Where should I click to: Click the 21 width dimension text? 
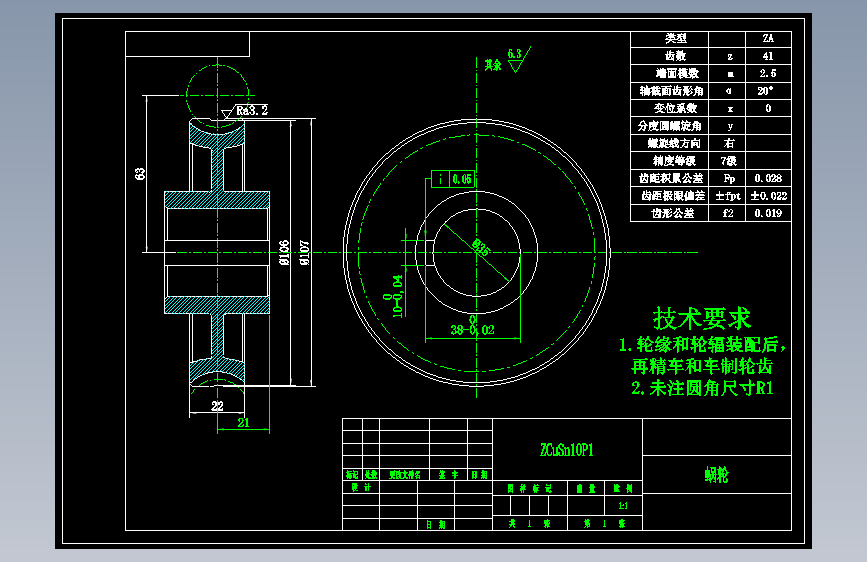click(244, 423)
